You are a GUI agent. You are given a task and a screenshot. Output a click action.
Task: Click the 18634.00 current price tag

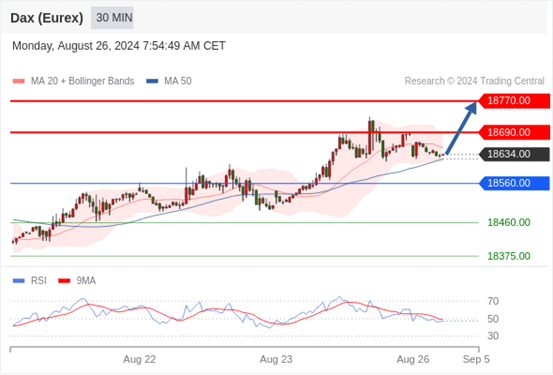click(x=515, y=154)
